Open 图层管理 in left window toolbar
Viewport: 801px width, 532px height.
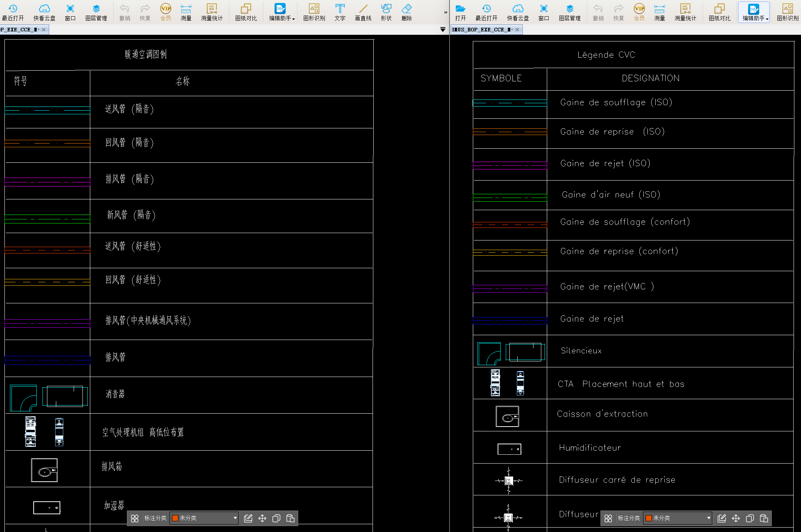click(x=96, y=12)
